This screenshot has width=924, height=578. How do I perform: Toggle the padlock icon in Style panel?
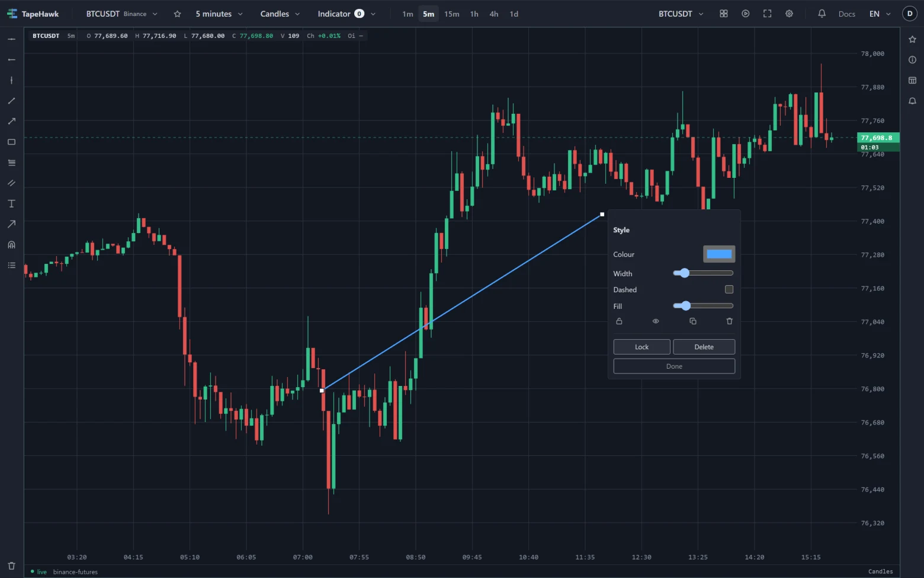click(619, 321)
